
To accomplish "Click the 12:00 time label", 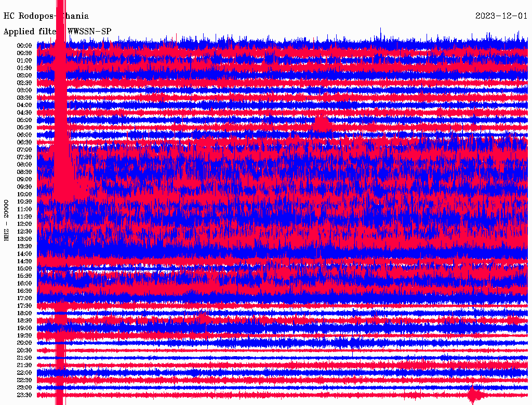I will click(x=24, y=224).
